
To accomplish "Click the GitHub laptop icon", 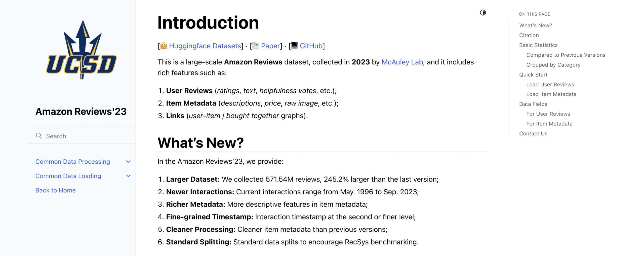I will pyautogui.click(x=294, y=46).
